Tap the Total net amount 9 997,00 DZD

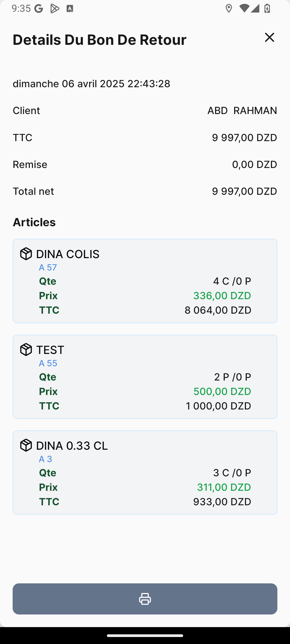(244, 191)
